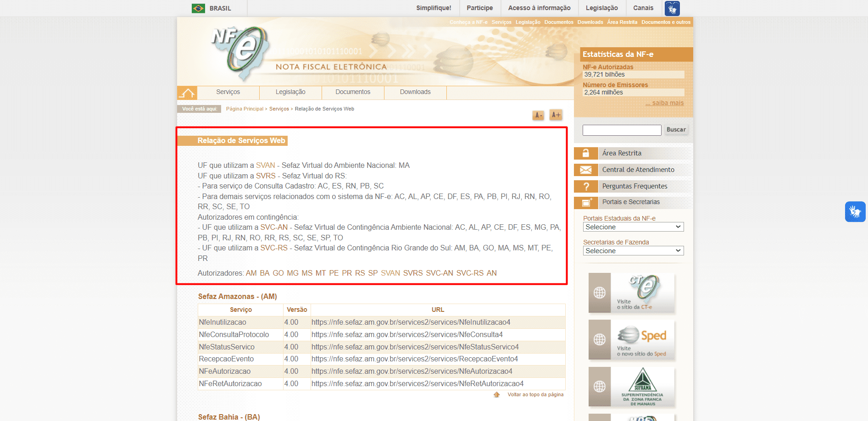
Task: Open Perguntas Frequentes sidebar item
Action: 634,186
